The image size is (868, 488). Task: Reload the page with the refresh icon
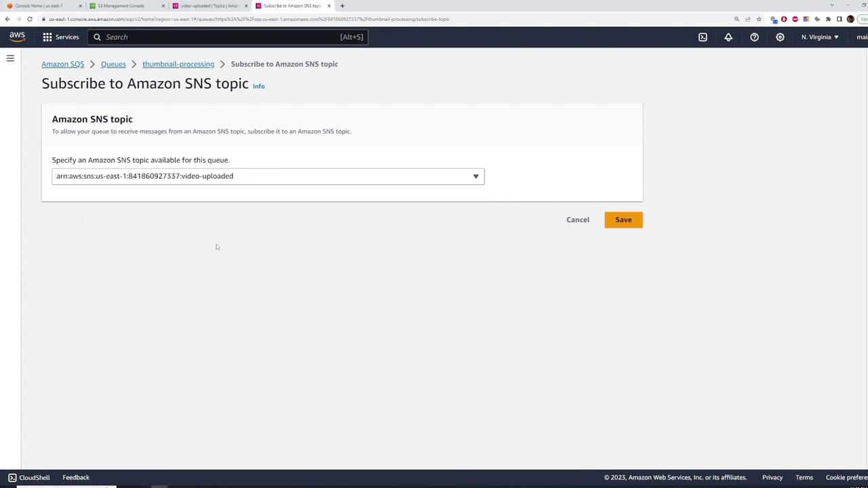click(x=30, y=19)
